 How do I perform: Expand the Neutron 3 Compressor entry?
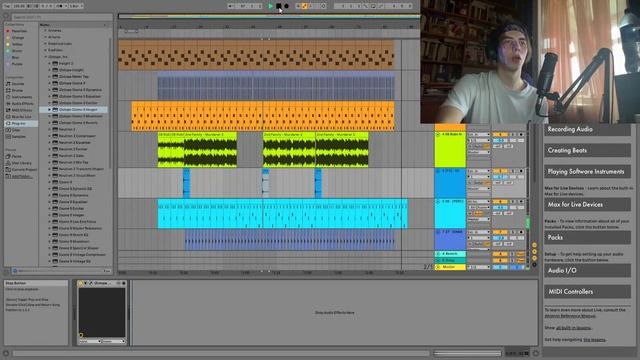pos(50,136)
